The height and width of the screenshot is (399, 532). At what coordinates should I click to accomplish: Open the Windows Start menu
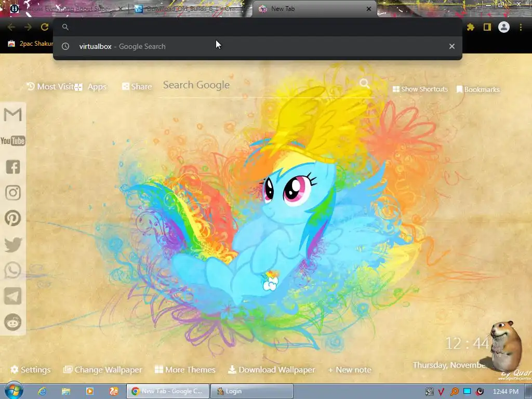point(14,391)
